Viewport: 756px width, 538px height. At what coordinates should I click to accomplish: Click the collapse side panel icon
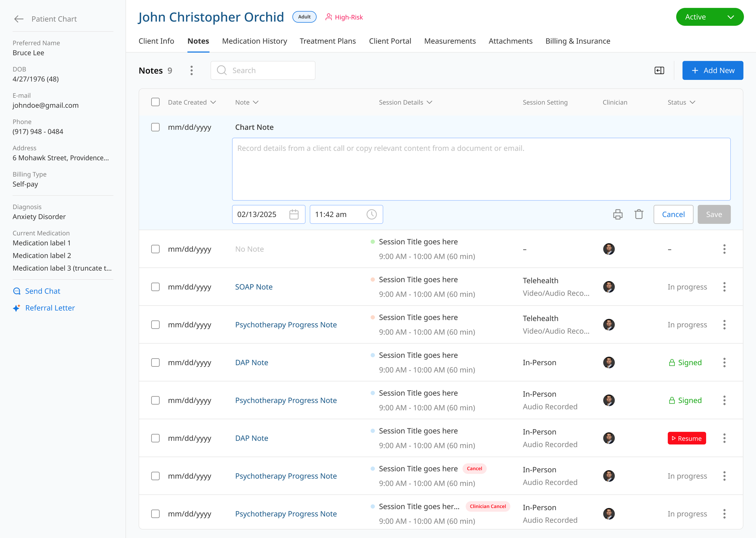659,70
